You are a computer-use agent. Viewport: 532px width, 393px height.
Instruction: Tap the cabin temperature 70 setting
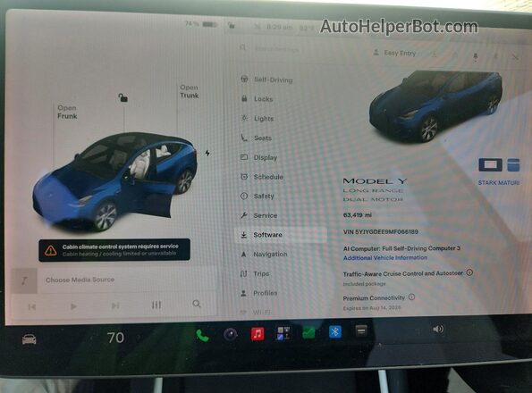pos(115,338)
